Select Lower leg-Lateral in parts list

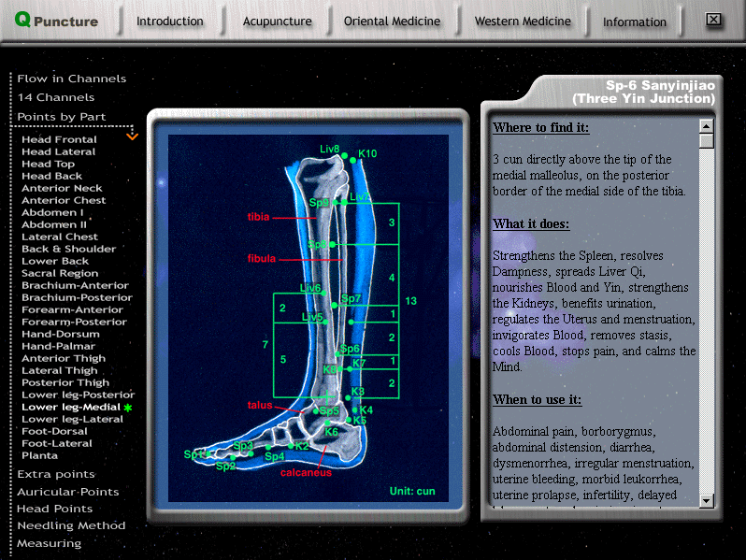pos(72,419)
